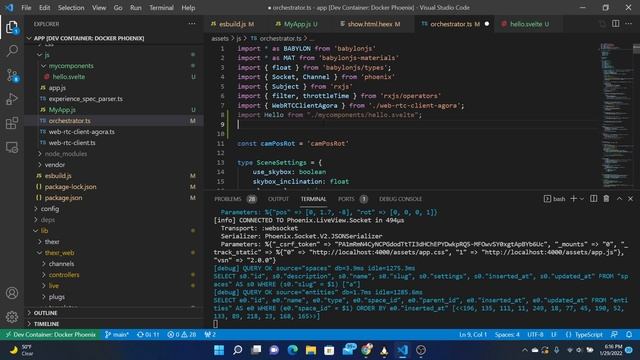
Task: Open Microsoft Edge on taskbar
Action: point(292,350)
